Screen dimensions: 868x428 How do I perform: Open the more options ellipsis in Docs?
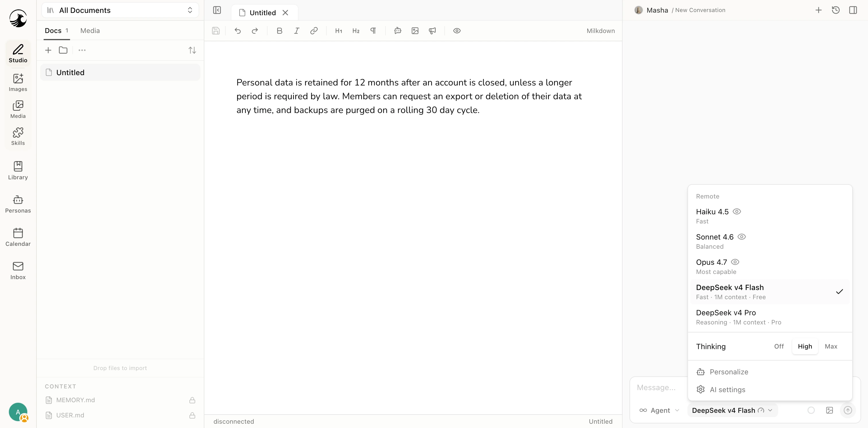click(82, 50)
